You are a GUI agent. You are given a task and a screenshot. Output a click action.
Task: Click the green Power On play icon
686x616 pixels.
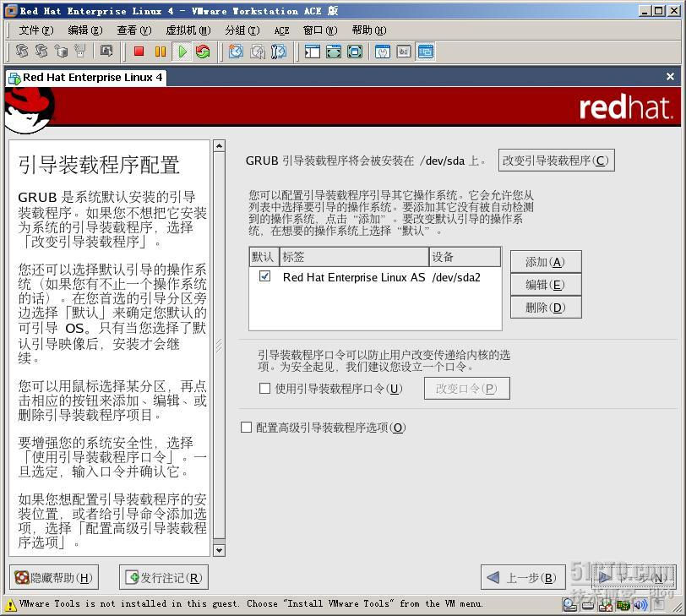[x=182, y=52]
